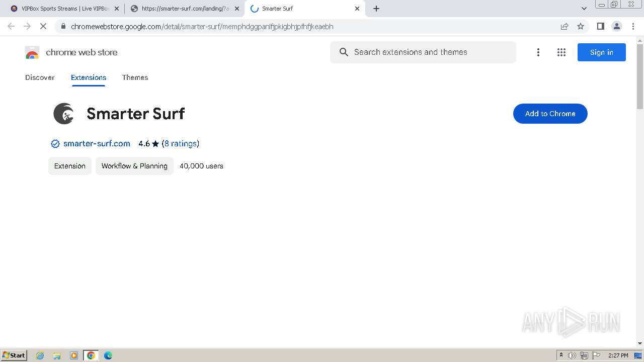View site information padlock icon
This screenshot has height=362, width=644.
click(x=63, y=27)
